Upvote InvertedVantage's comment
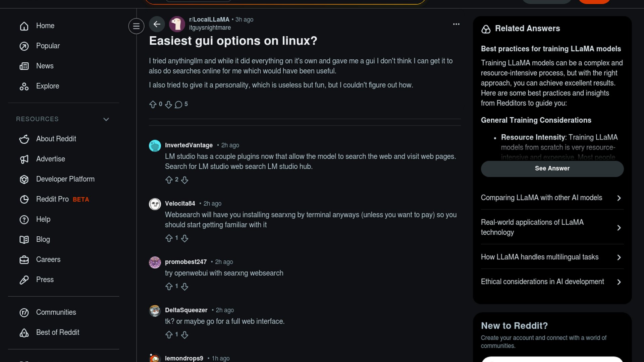 [x=169, y=180]
